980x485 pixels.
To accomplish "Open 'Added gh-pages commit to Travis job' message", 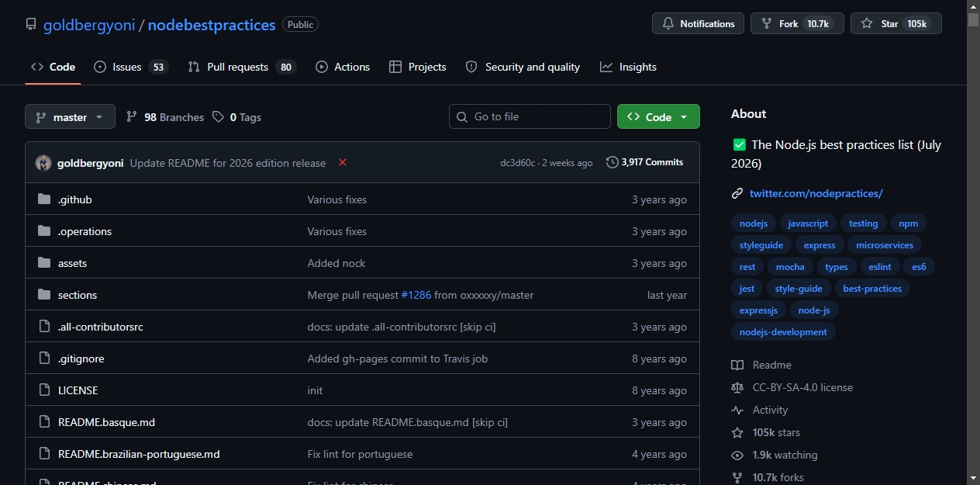I will tap(398, 359).
